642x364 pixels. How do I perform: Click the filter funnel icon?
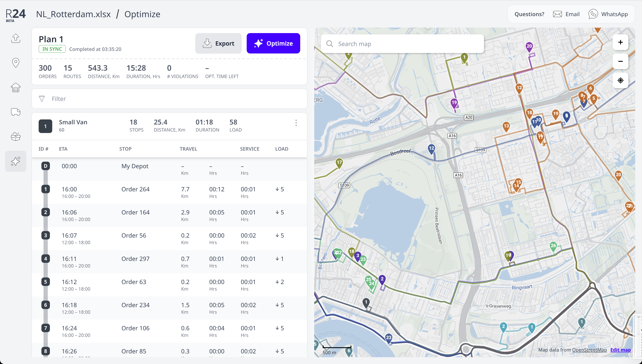tap(42, 99)
